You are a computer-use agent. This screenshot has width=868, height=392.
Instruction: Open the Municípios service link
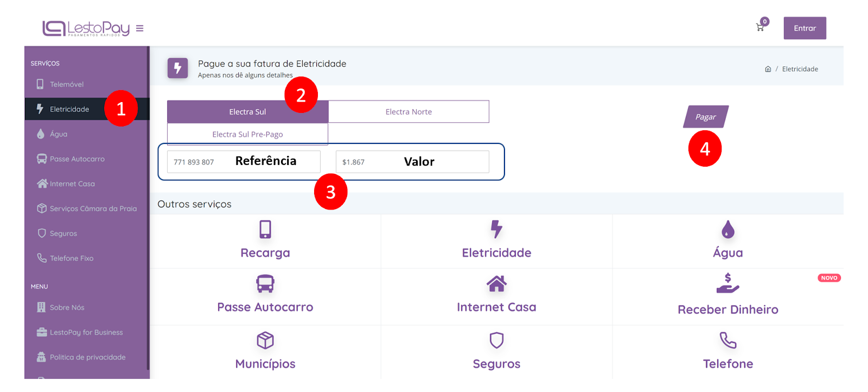265,364
